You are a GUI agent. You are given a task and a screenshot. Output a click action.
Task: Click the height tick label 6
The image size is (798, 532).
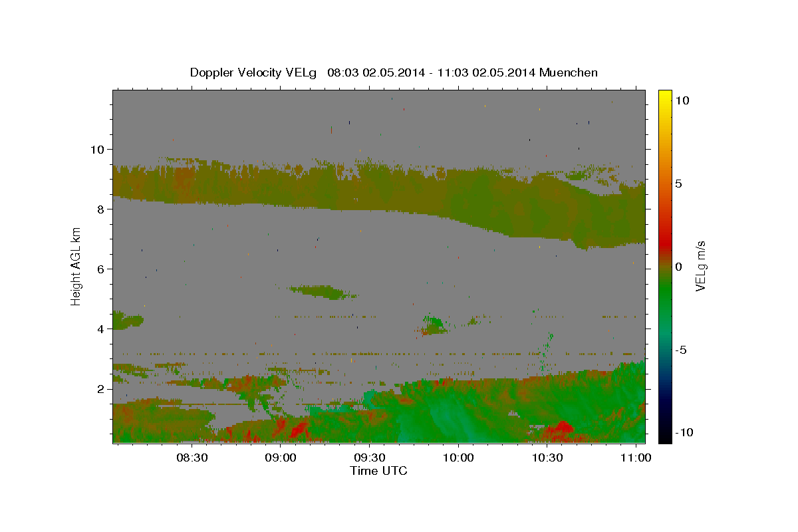click(x=101, y=269)
